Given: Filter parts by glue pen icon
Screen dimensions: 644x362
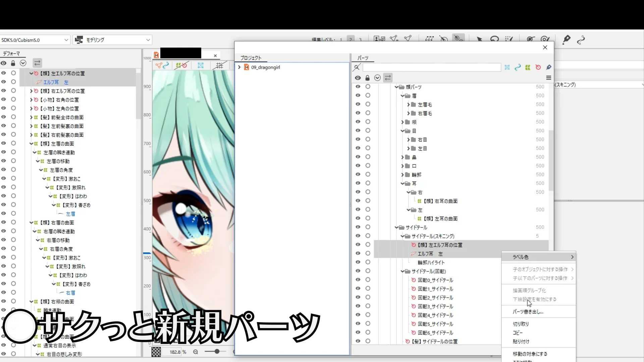Looking at the screenshot, I should click(549, 67).
